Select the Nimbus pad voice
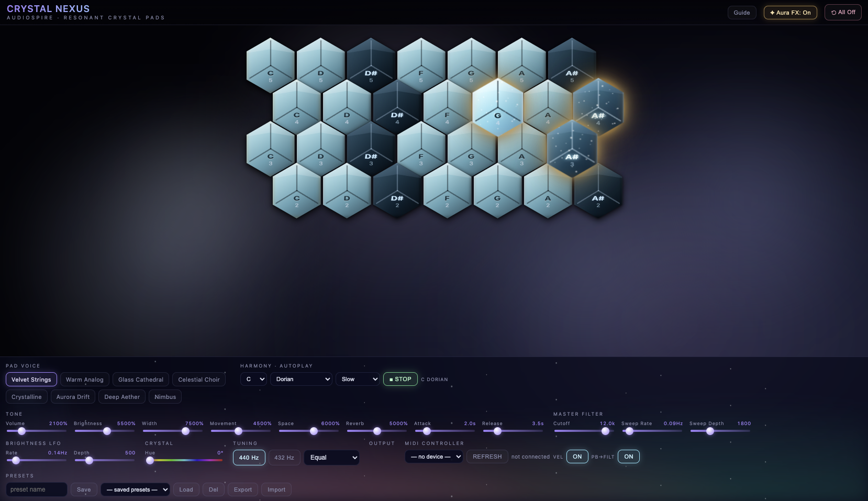The width and height of the screenshot is (868, 501). pyautogui.click(x=165, y=397)
